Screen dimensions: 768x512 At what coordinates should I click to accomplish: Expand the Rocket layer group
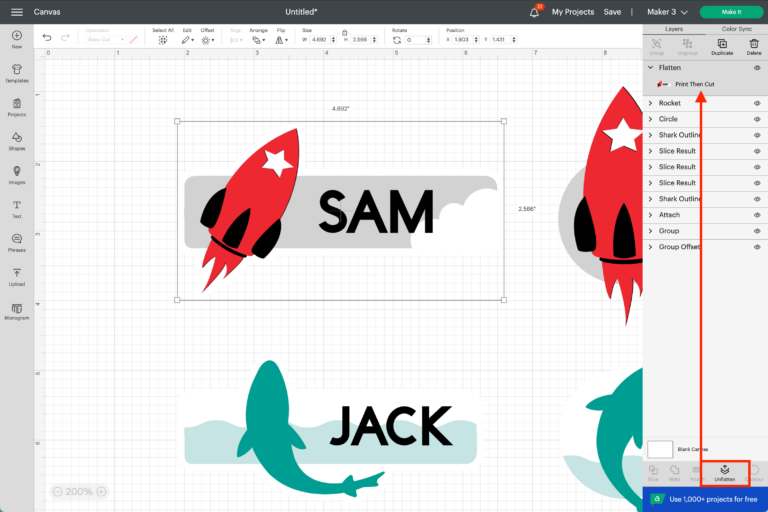pyautogui.click(x=651, y=103)
